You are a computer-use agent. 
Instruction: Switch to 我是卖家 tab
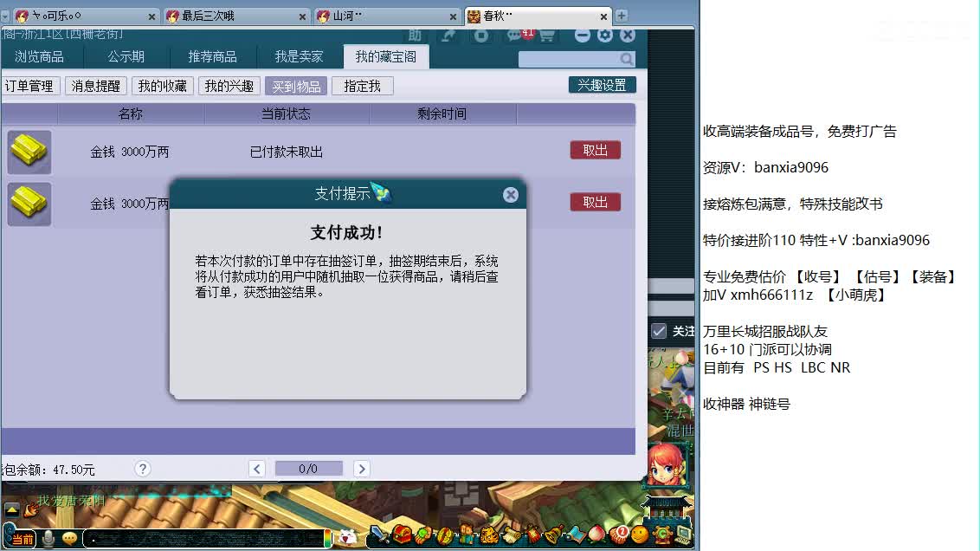point(299,57)
